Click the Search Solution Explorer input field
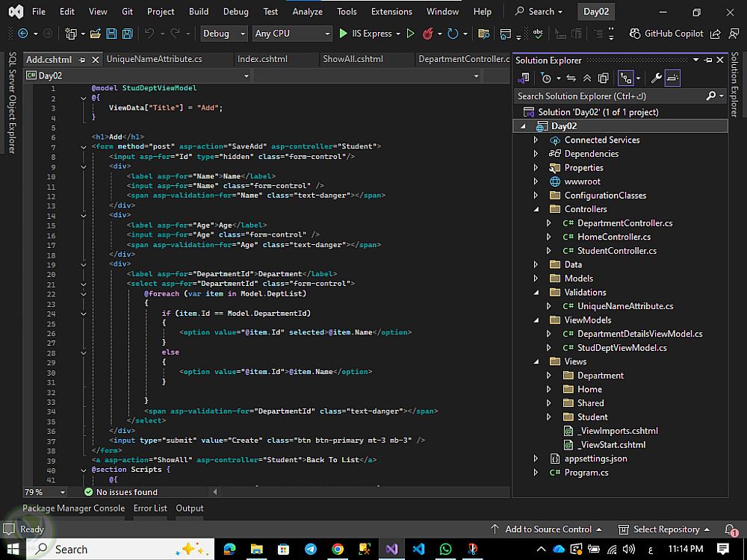747x560 pixels. (x=609, y=96)
